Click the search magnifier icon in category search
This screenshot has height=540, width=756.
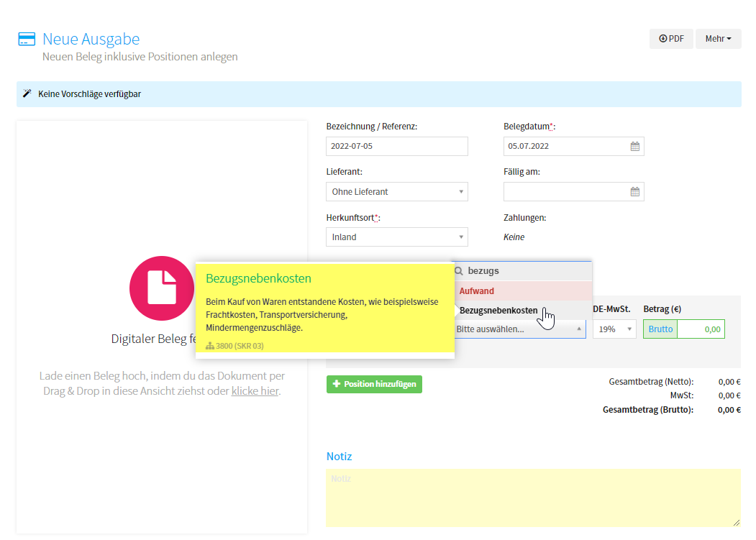pyautogui.click(x=459, y=271)
